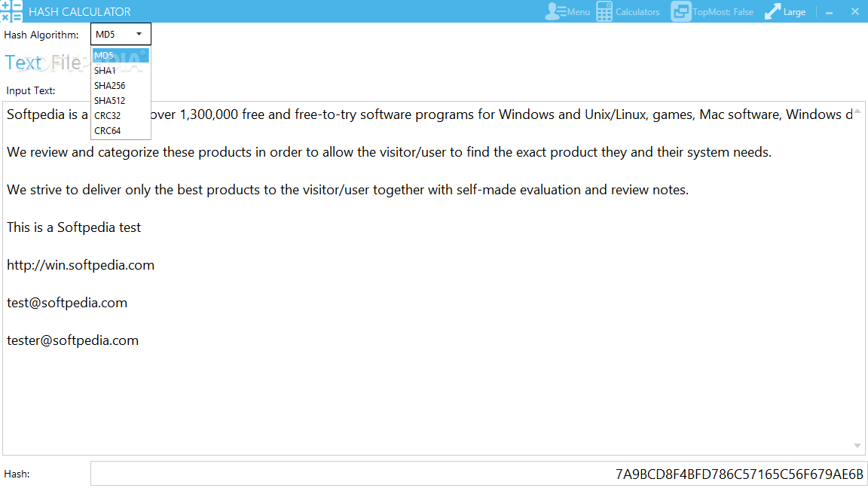
Task: Select MD5 from the algorithm list
Action: (121, 55)
